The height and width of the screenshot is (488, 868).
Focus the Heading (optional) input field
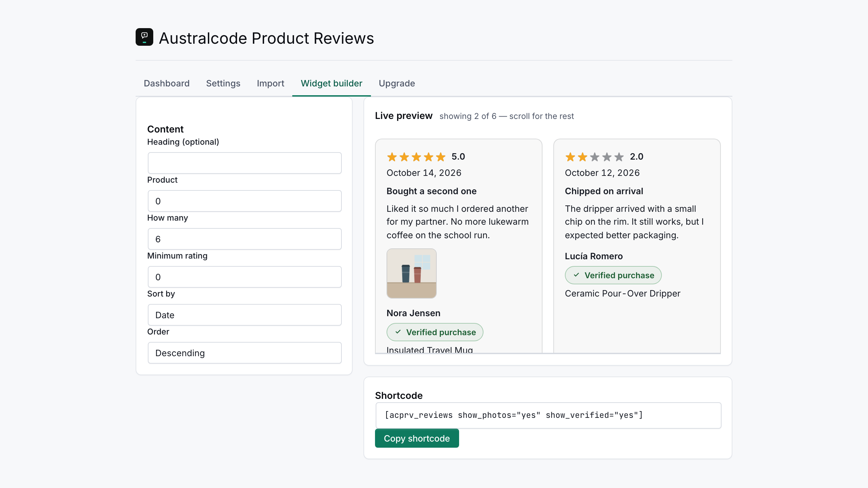pyautogui.click(x=244, y=163)
